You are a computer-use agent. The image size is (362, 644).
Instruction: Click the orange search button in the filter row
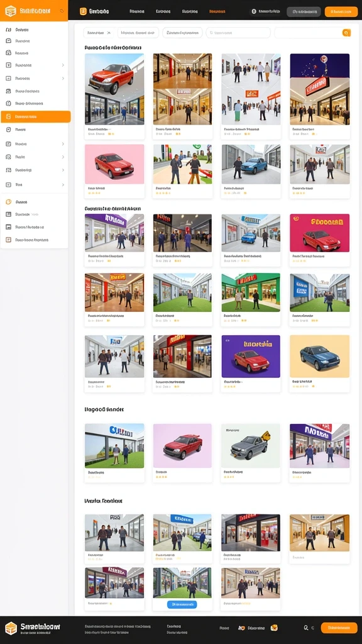pos(346,33)
